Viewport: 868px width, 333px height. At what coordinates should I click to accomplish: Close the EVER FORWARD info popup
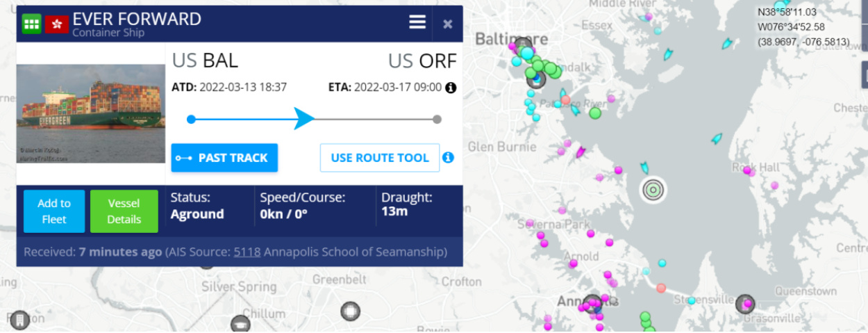448,24
